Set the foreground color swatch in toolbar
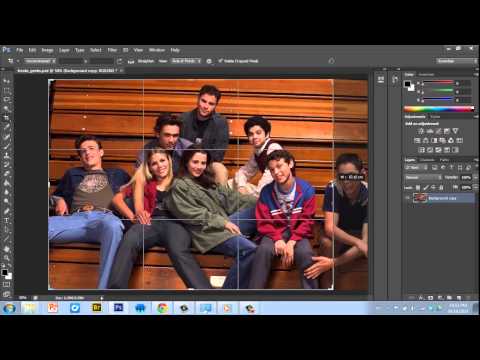This screenshot has width=480, height=360. pos(4,272)
